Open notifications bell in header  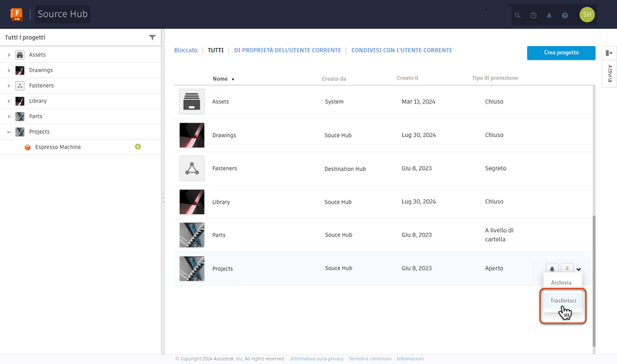click(549, 15)
